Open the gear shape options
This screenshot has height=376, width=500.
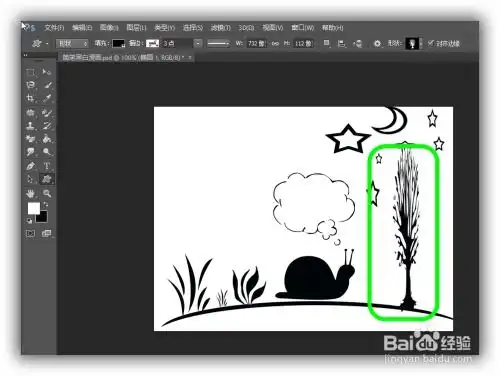click(x=377, y=43)
